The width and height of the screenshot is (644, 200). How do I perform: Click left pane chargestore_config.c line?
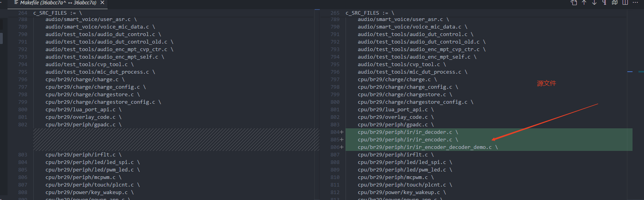tap(103, 102)
